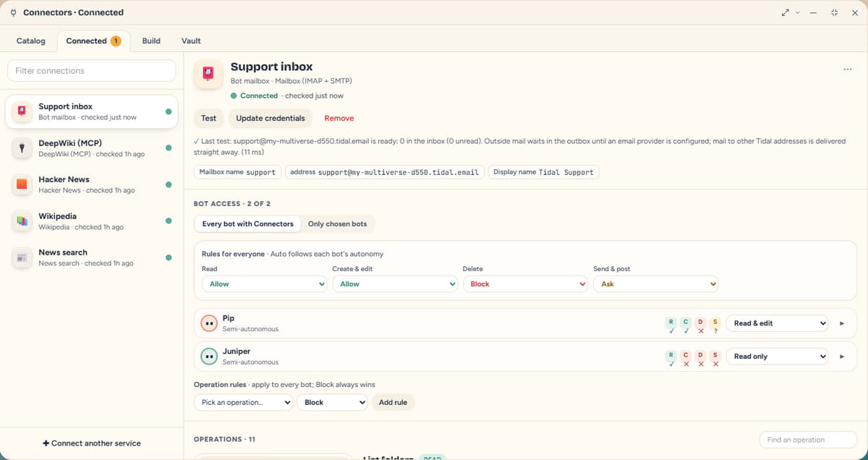Expand Juniper's row details arrow
868x460 pixels.
[x=842, y=357]
